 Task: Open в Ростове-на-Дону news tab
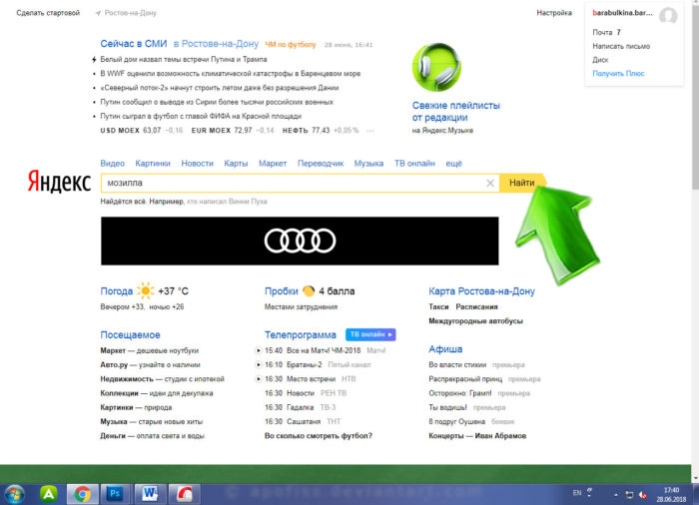[x=216, y=44]
